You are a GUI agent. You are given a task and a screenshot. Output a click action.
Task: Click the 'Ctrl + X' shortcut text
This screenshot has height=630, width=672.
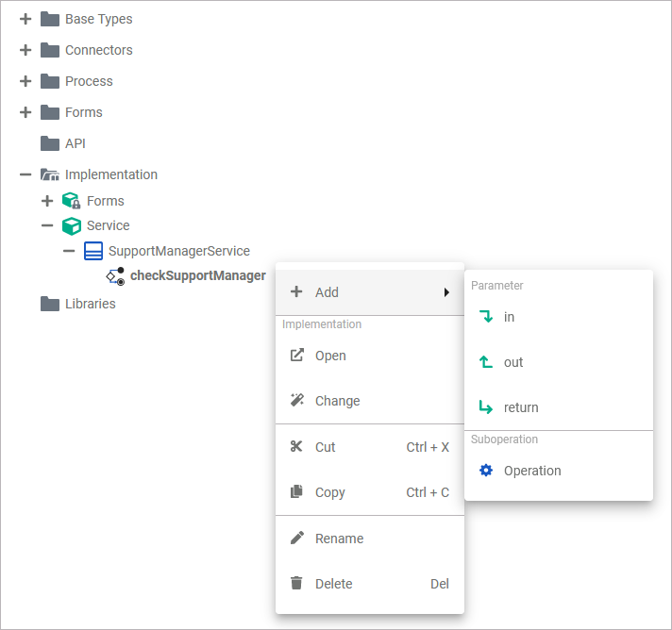428,447
